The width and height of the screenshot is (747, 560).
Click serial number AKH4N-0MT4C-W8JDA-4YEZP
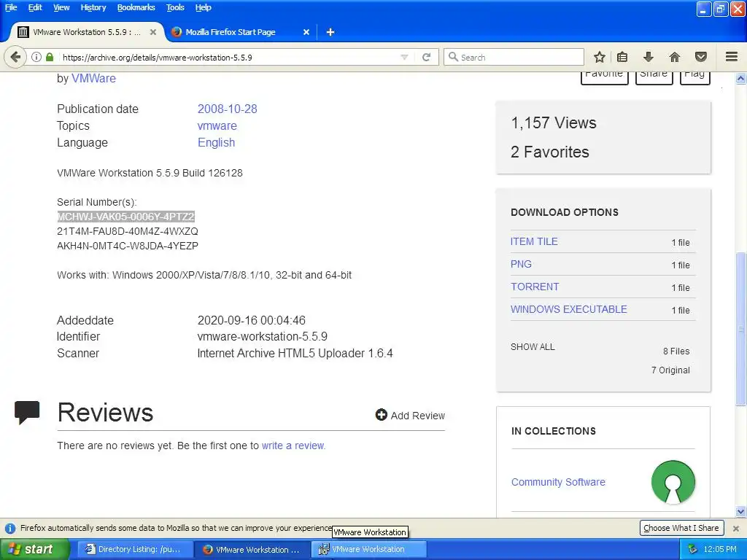pyautogui.click(x=127, y=246)
